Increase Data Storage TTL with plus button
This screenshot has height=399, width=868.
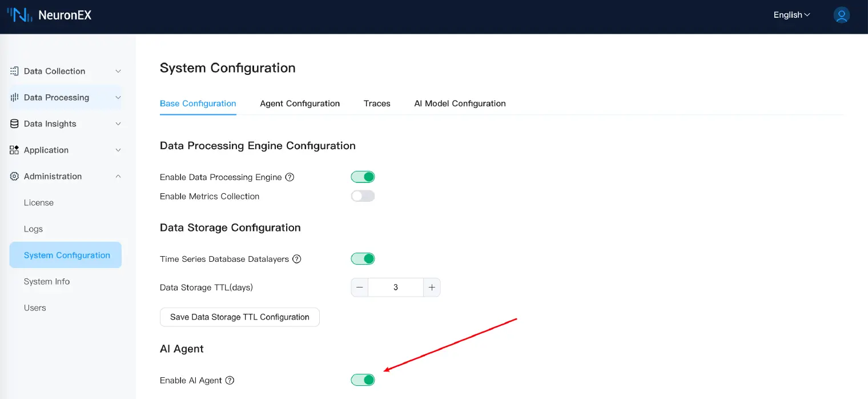point(432,288)
